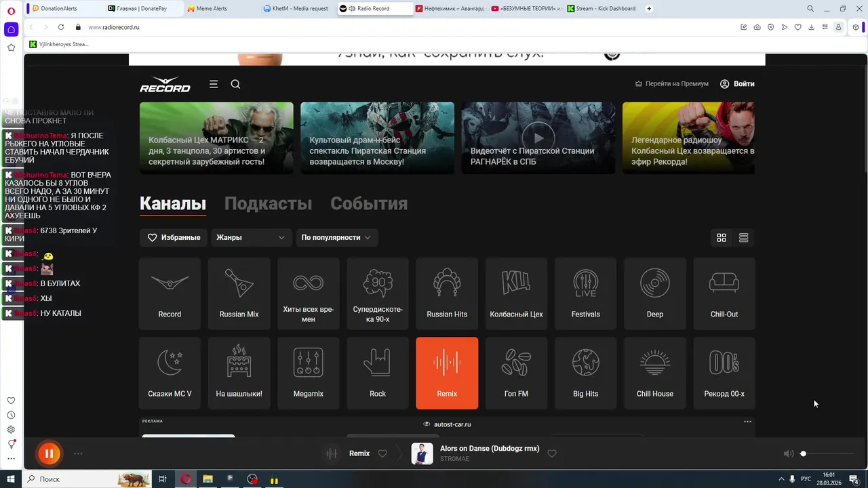Filter channels by Избранные favorites

coord(174,238)
